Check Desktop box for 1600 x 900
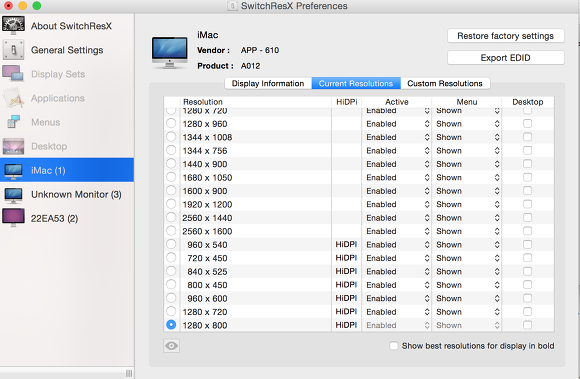The width and height of the screenshot is (580, 379). coord(527,190)
